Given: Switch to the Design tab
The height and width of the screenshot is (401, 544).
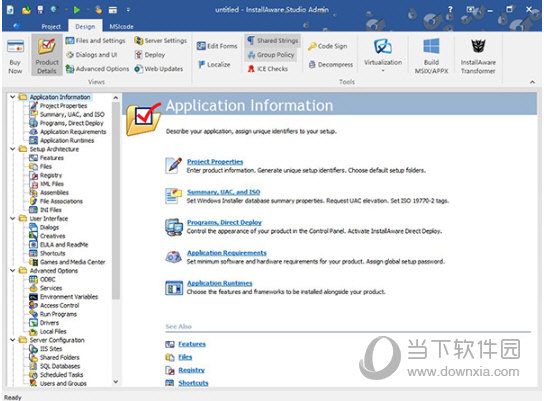Looking at the screenshot, I should [x=85, y=26].
